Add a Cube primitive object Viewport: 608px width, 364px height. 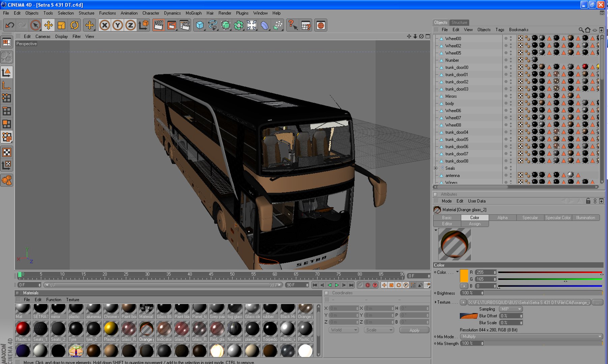tap(200, 25)
